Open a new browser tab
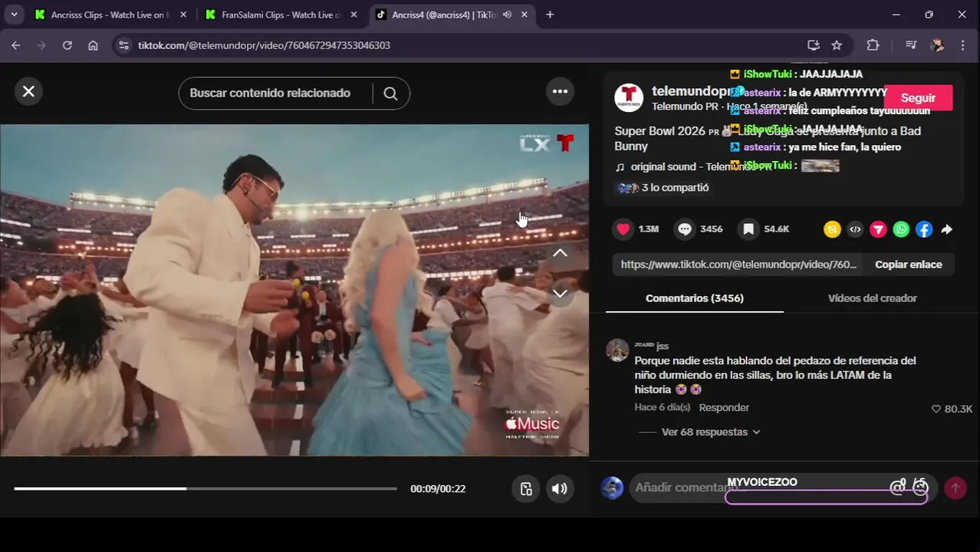The image size is (980, 552). pos(550,15)
